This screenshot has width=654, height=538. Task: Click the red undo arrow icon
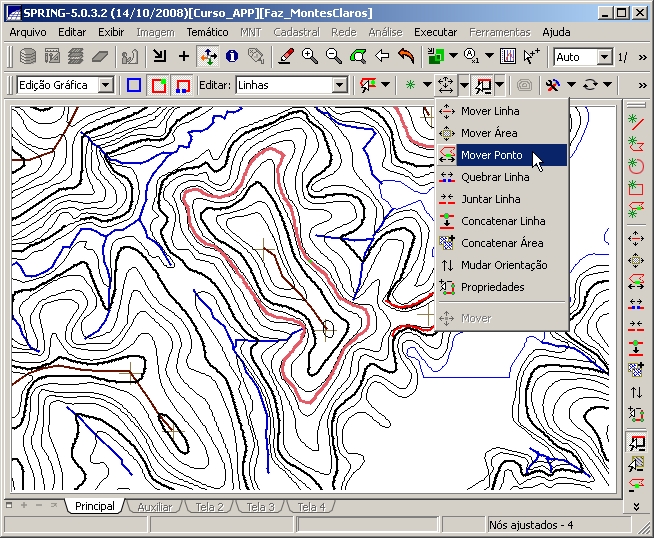tap(406, 57)
